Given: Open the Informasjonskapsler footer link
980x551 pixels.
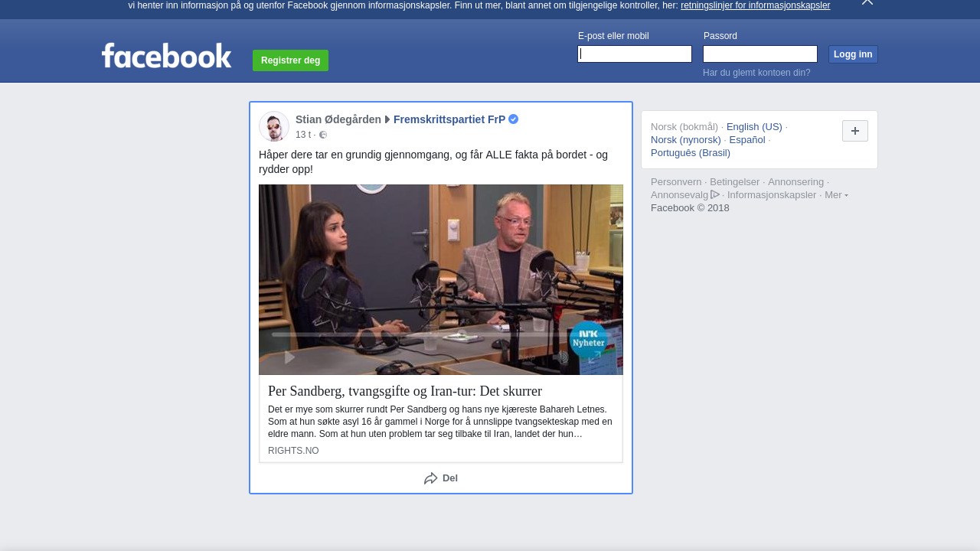Looking at the screenshot, I should click(772, 195).
